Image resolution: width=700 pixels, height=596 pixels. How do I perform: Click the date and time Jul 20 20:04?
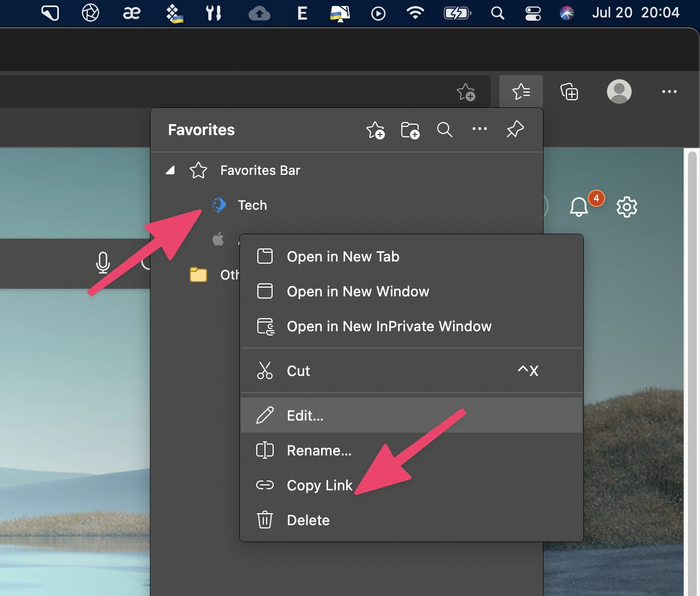(x=636, y=13)
